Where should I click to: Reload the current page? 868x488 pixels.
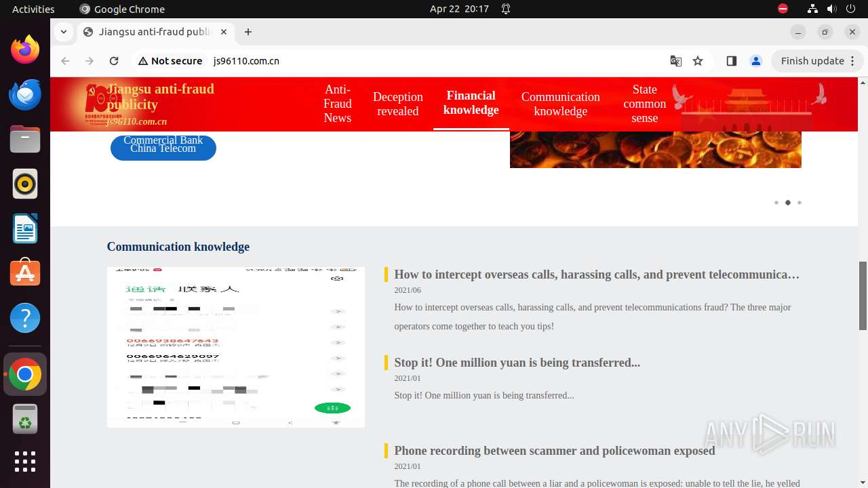114,61
